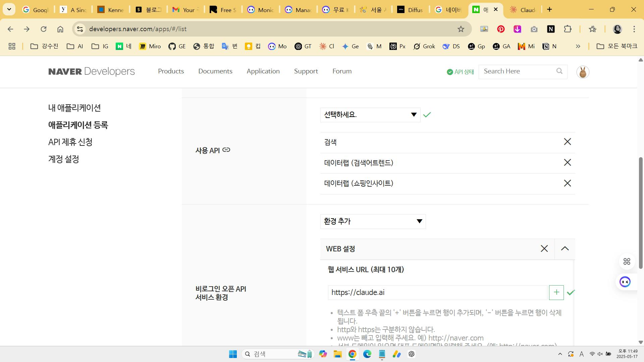This screenshot has width=644, height=362.
Task: Click the plus button to add URL row
Action: [556, 292]
